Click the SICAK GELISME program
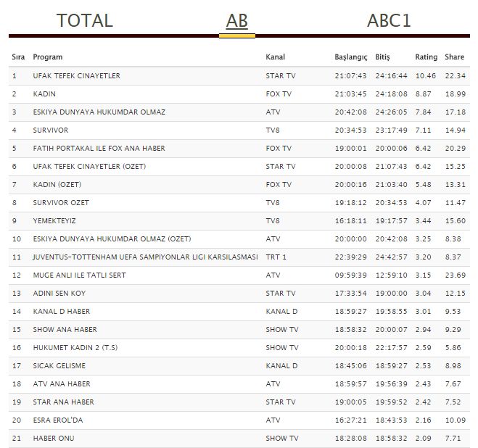The image size is (478, 448). [59, 366]
